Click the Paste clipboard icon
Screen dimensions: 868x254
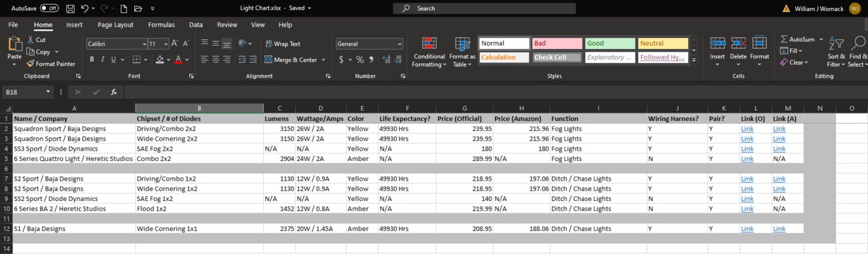pos(14,44)
